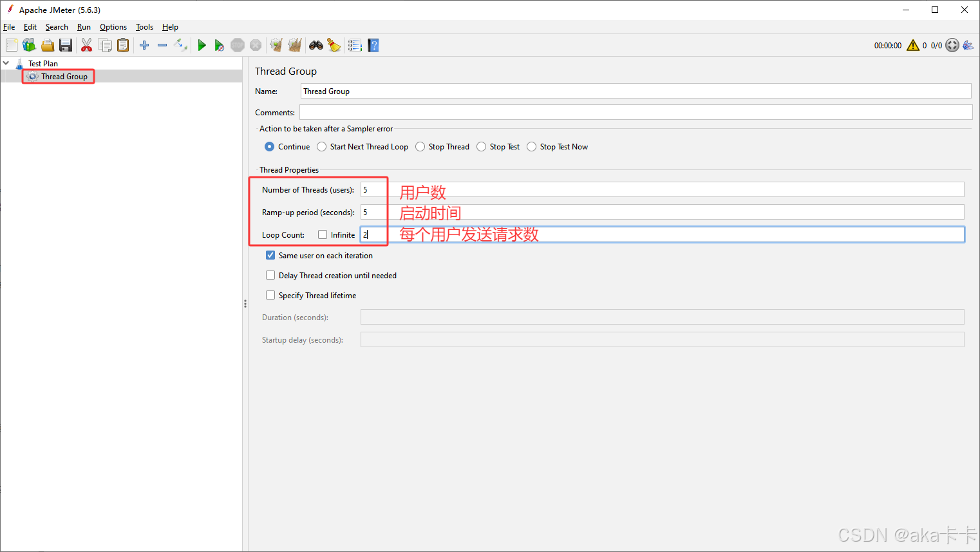Click the New test plan icon
The image size is (980, 552).
tap(12, 45)
